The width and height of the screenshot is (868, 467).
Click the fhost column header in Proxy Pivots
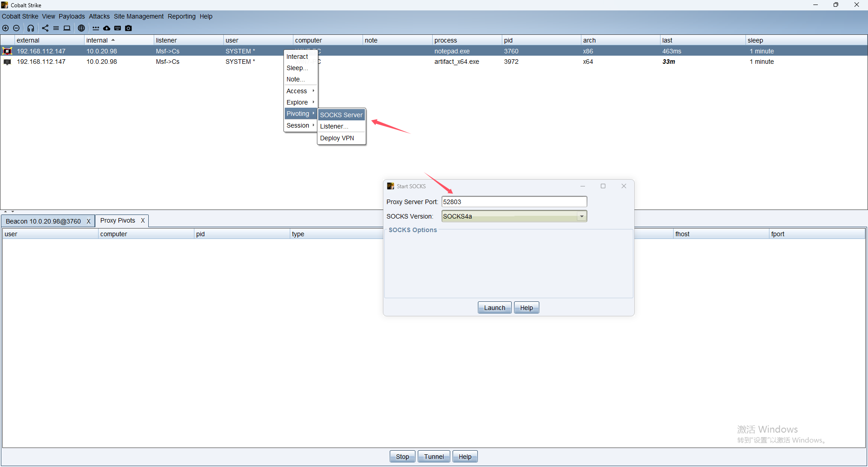click(722, 234)
